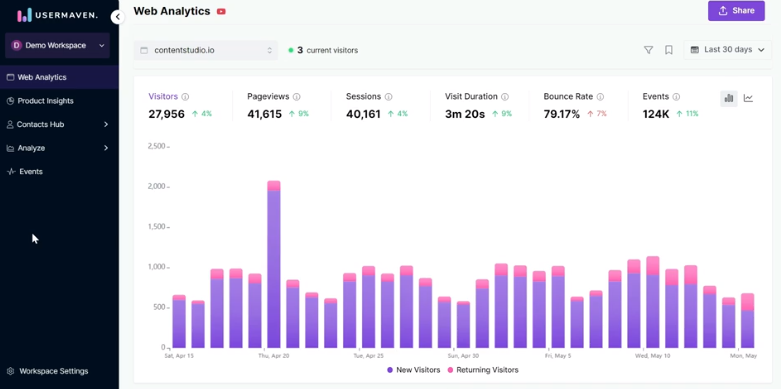Viewport: 781px width, 389px height.
Task: Click the 3m 20s duration value
Action: click(x=465, y=114)
